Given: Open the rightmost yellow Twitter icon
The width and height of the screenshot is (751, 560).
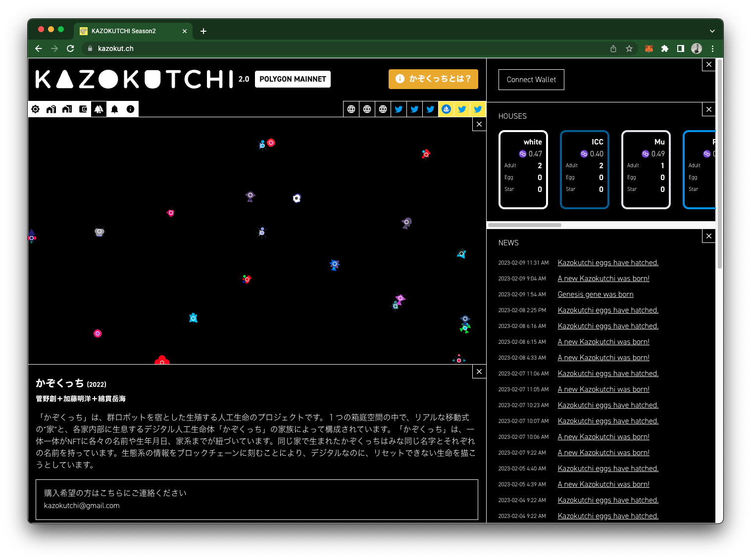Looking at the screenshot, I should pos(478,109).
